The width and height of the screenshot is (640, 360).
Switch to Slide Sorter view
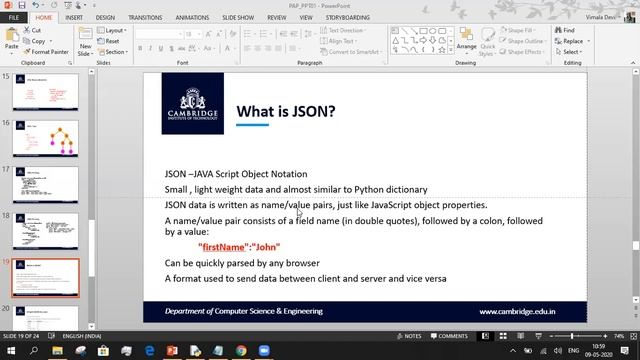(503, 336)
